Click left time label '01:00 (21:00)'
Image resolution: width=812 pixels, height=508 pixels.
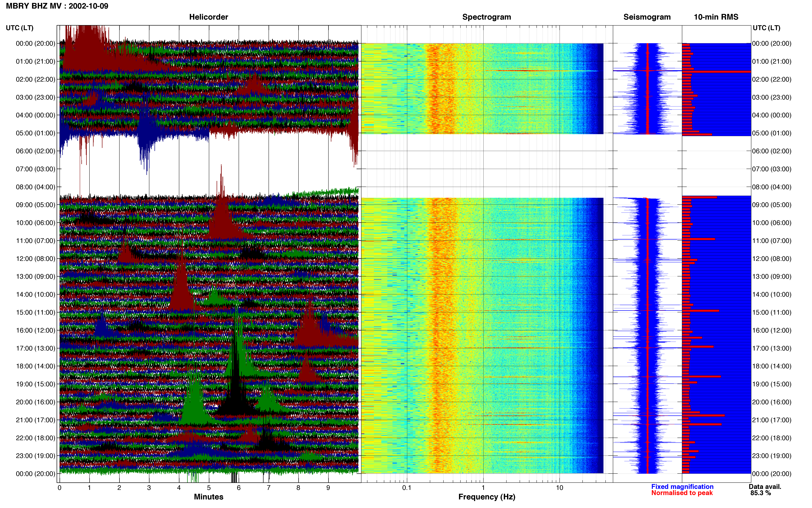coord(36,61)
